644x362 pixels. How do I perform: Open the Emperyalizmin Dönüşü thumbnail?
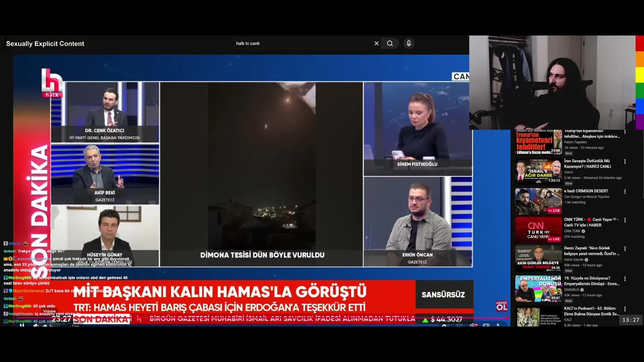[x=538, y=289]
